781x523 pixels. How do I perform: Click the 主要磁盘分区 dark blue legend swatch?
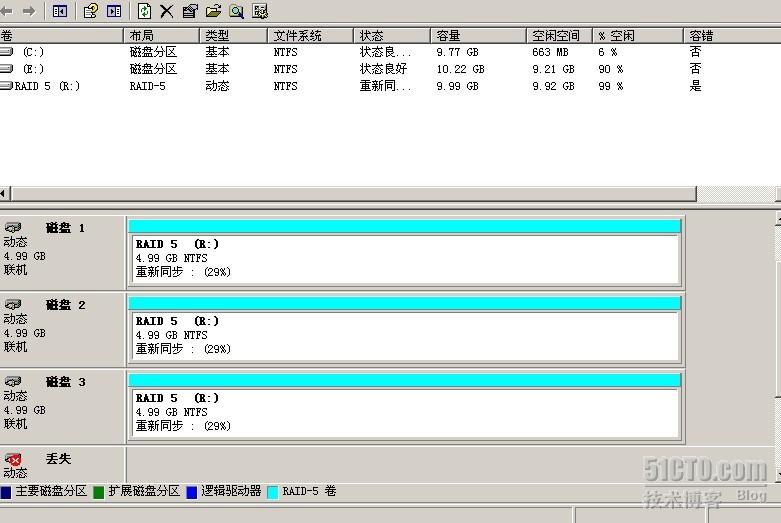[6, 492]
